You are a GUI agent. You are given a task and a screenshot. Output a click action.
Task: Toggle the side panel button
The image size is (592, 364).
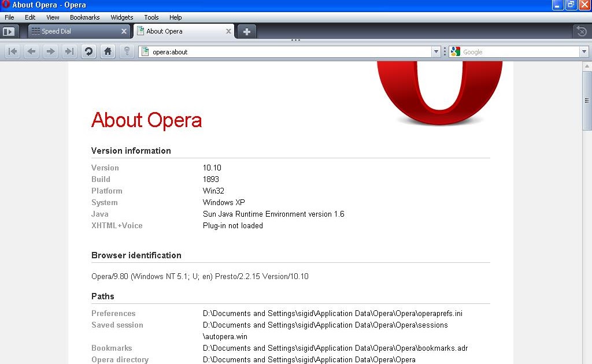(8, 31)
